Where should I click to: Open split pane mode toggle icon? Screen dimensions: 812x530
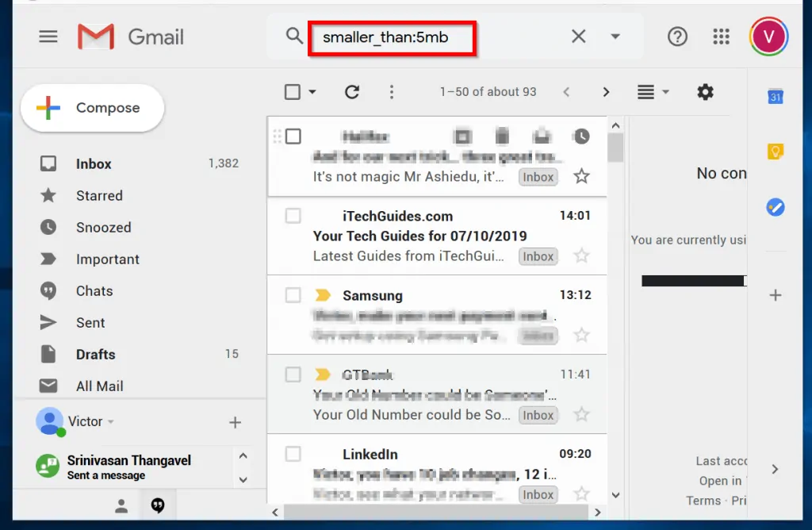pyautogui.click(x=645, y=92)
